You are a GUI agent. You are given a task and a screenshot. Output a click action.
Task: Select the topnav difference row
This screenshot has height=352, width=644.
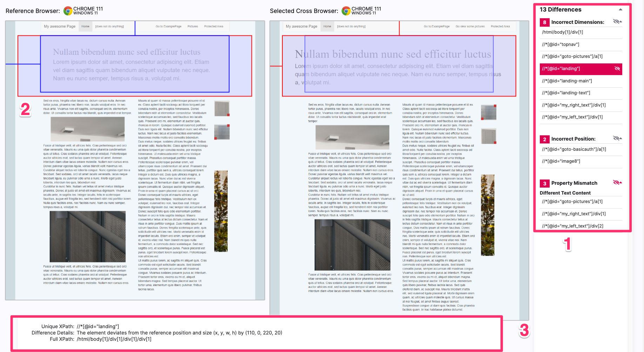[x=581, y=45]
